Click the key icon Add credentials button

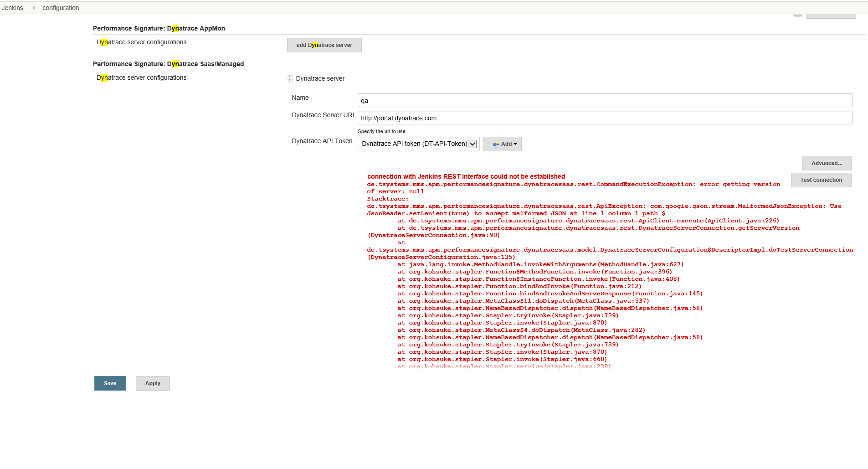502,144
